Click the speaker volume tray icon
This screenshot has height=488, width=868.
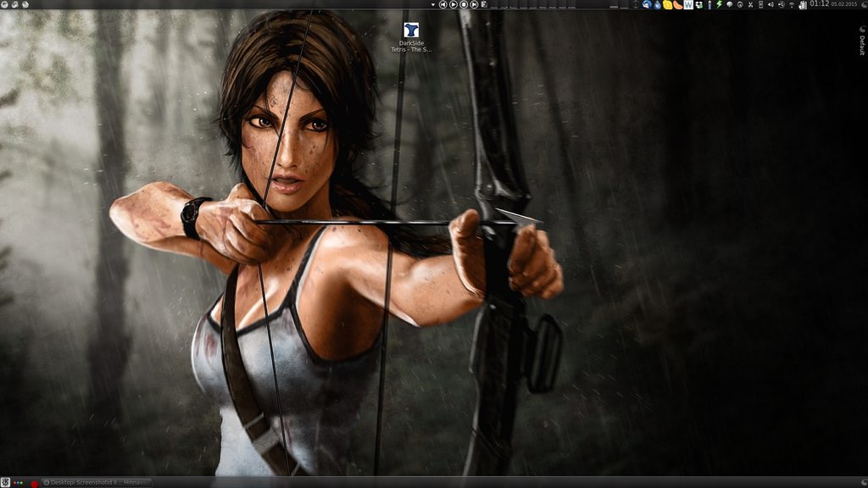point(771,4)
